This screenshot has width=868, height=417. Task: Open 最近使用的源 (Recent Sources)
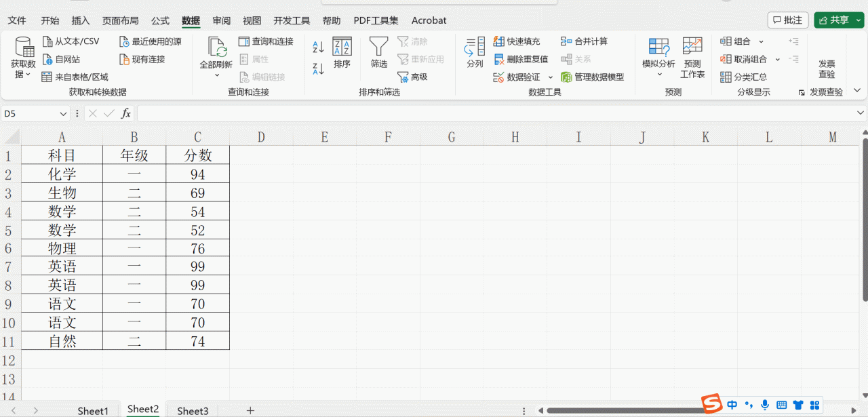[x=150, y=41]
